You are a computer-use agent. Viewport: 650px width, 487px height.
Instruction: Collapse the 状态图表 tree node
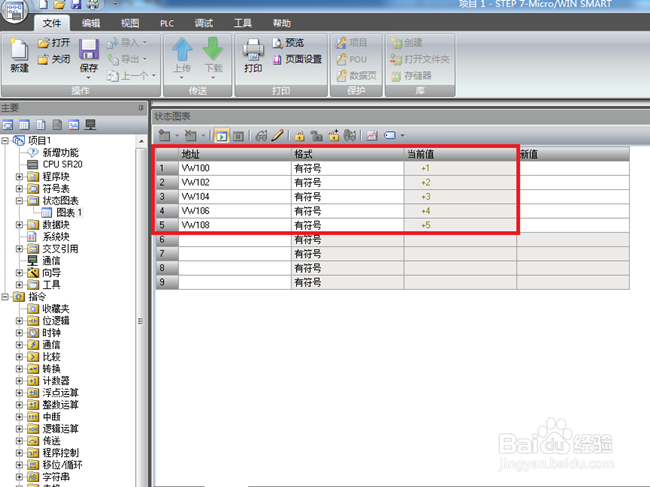tap(19, 201)
